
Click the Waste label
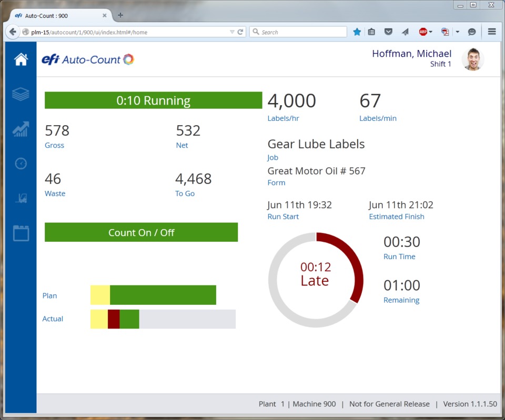[x=55, y=193]
